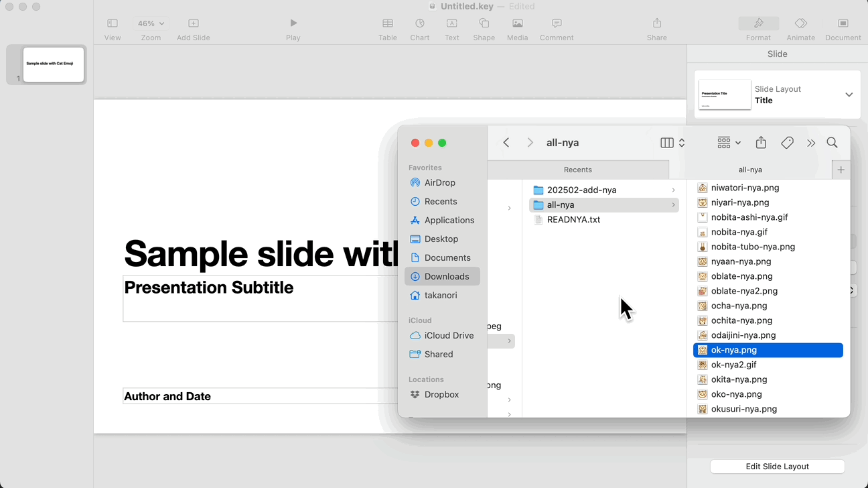The image size is (868, 488).
Task: Open the Shape picker
Action: tap(484, 23)
